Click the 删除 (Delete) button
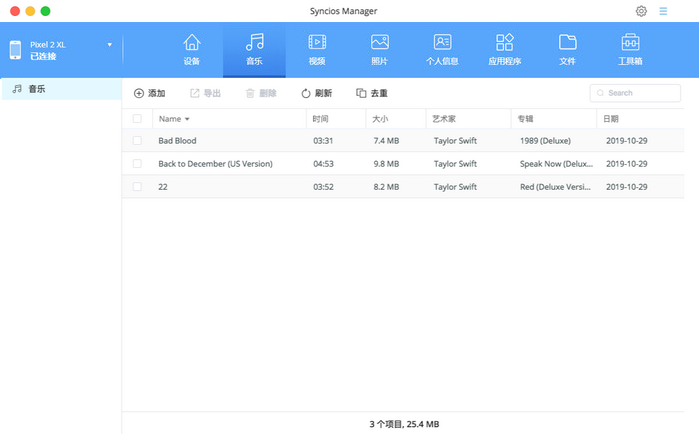Image resolution: width=699 pixels, height=439 pixels. [x=261, y=93]
